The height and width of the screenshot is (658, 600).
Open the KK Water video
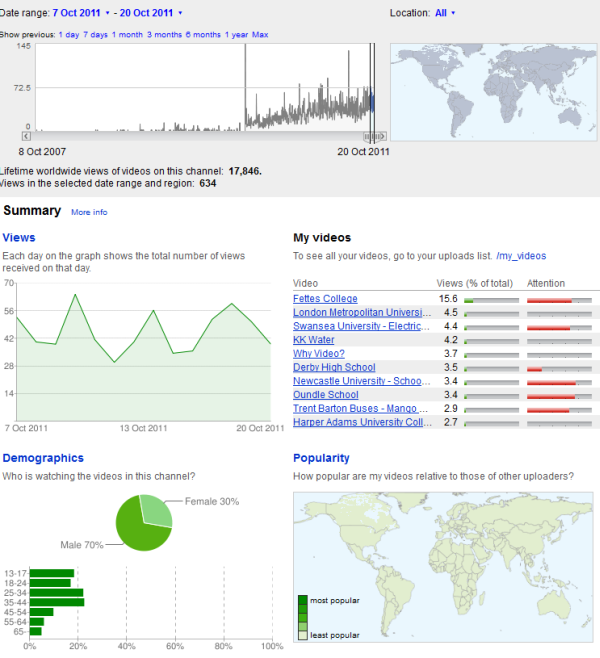point(313,340)
